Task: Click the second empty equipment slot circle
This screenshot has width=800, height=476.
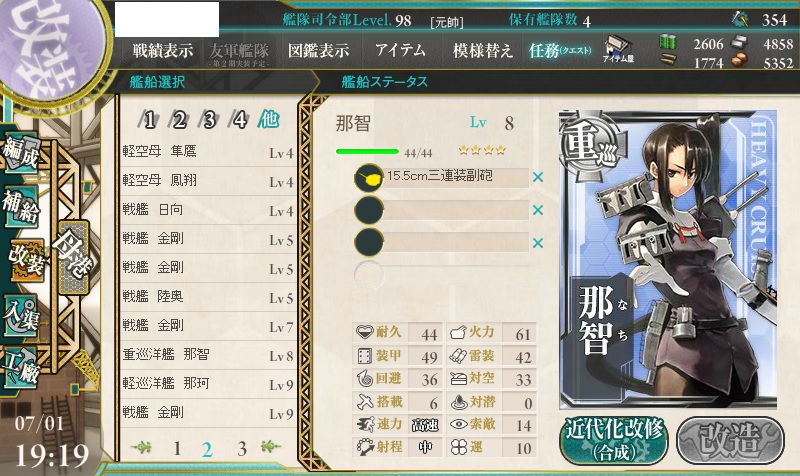Action: [x=368, y=210]
